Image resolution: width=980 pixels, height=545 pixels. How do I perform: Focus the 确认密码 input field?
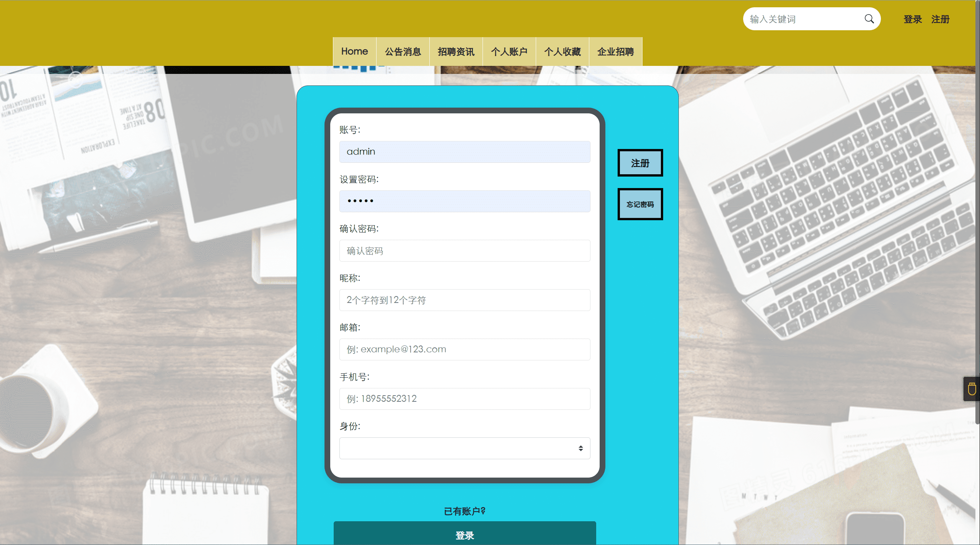click(465, 250)
